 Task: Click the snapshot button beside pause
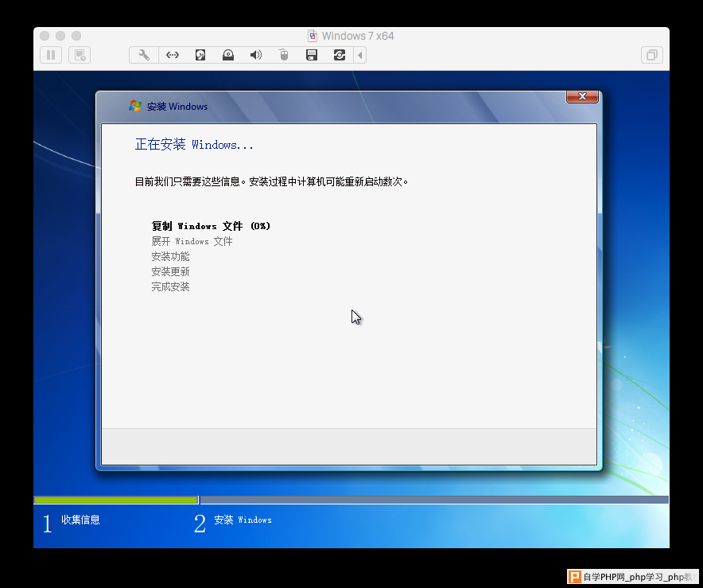(x=80, y=55)
